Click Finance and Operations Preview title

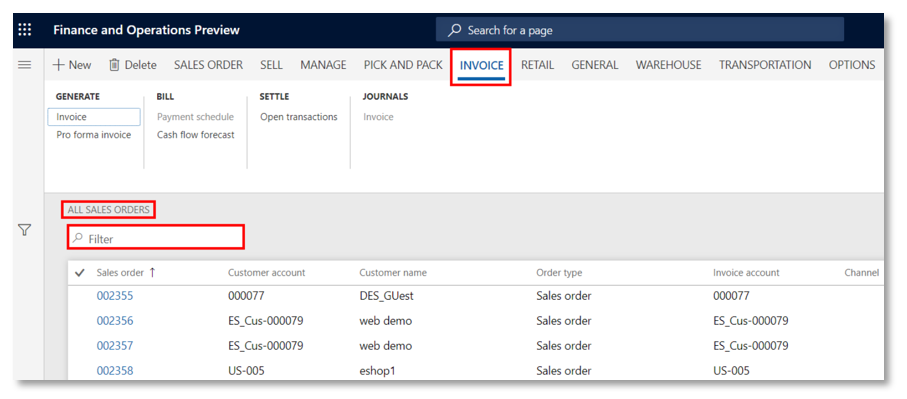point(146,30)
